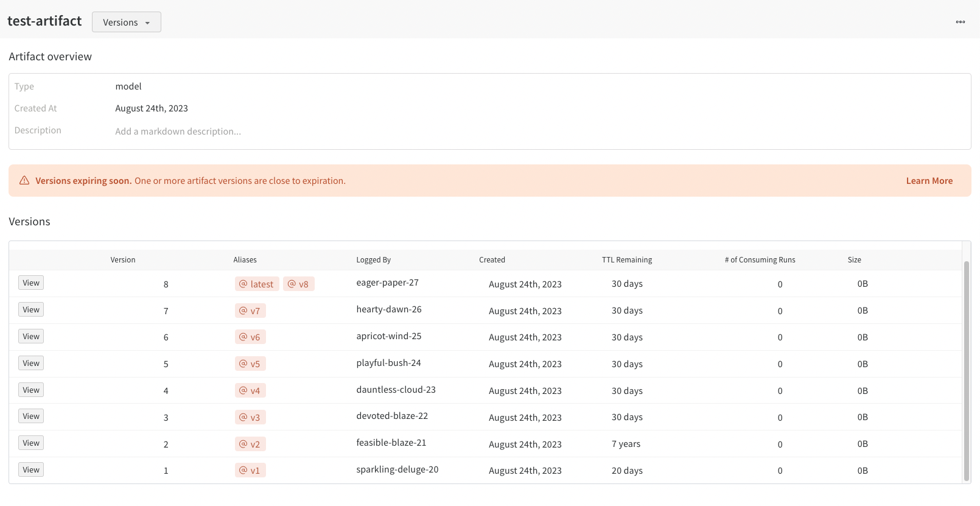Click the v8 alias tag
980x506 pixels.
pos(298,284)
